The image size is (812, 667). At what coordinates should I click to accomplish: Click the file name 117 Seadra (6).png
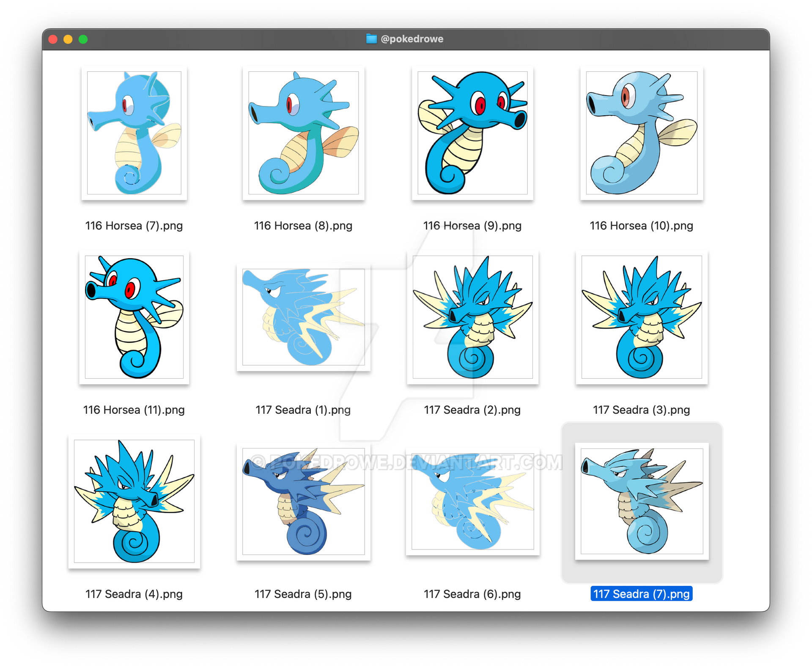(x=472, y=594)
